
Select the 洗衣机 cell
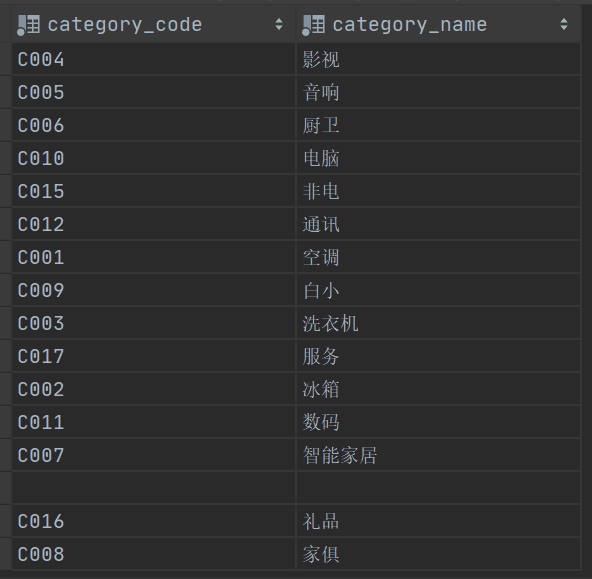[438, 323]
